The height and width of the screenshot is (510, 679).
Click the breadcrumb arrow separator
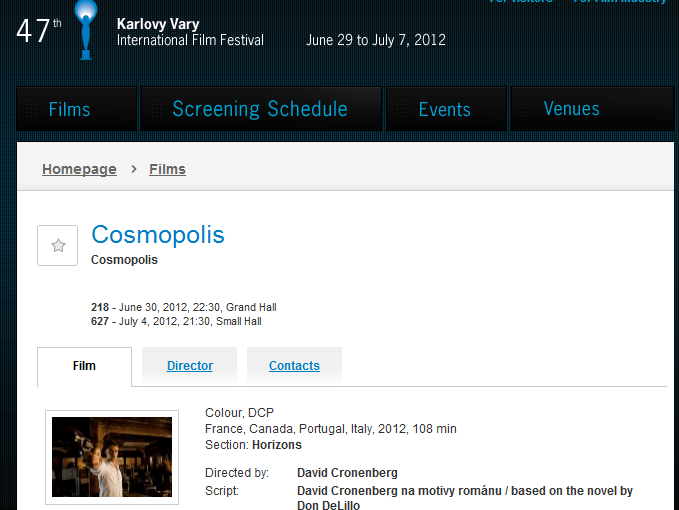(x=133, y=169)
